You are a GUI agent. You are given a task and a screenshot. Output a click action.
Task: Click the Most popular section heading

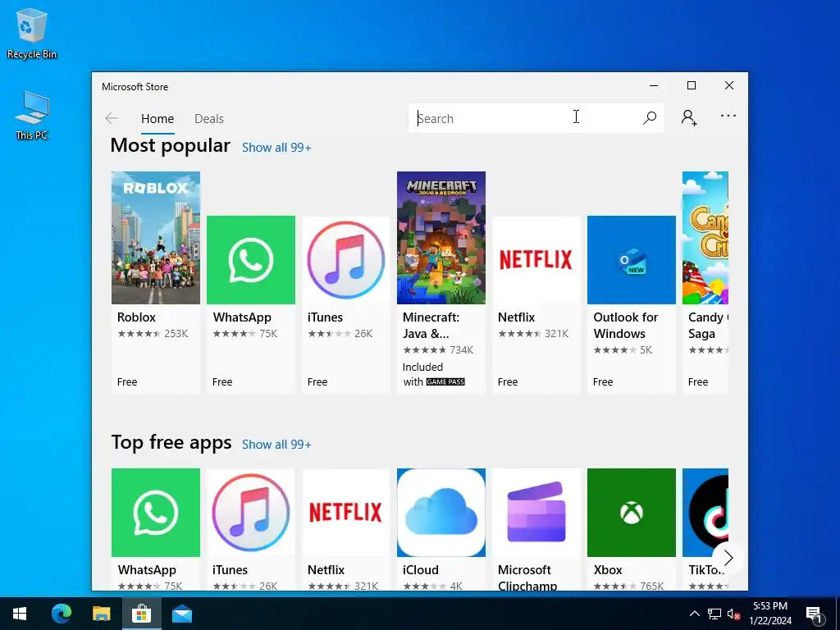pos(171,146)
